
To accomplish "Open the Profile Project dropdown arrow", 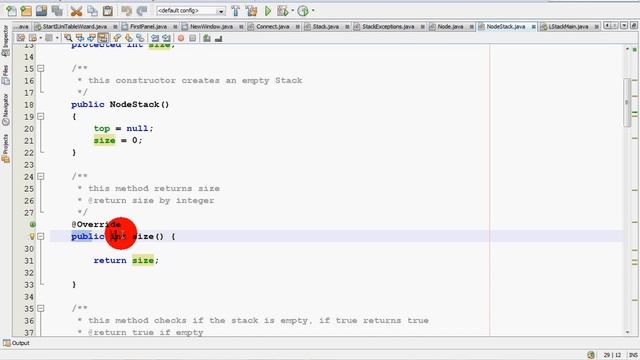I will (x=313, y=11).
